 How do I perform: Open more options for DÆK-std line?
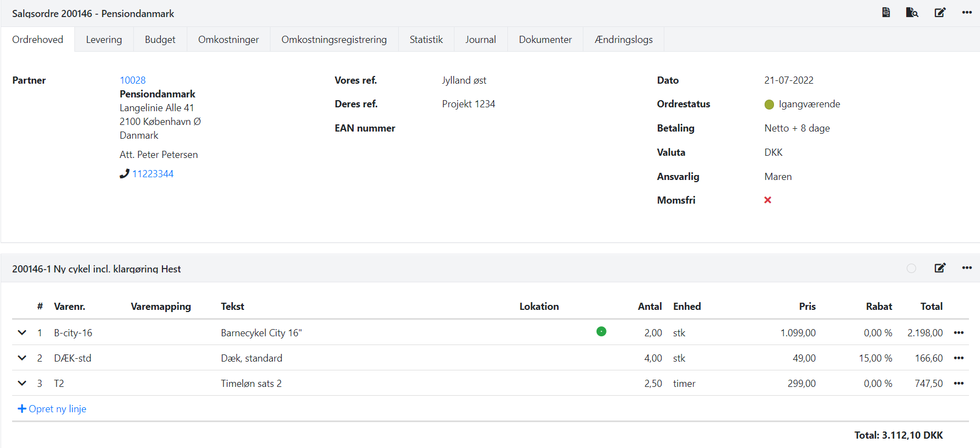point(959,358)
